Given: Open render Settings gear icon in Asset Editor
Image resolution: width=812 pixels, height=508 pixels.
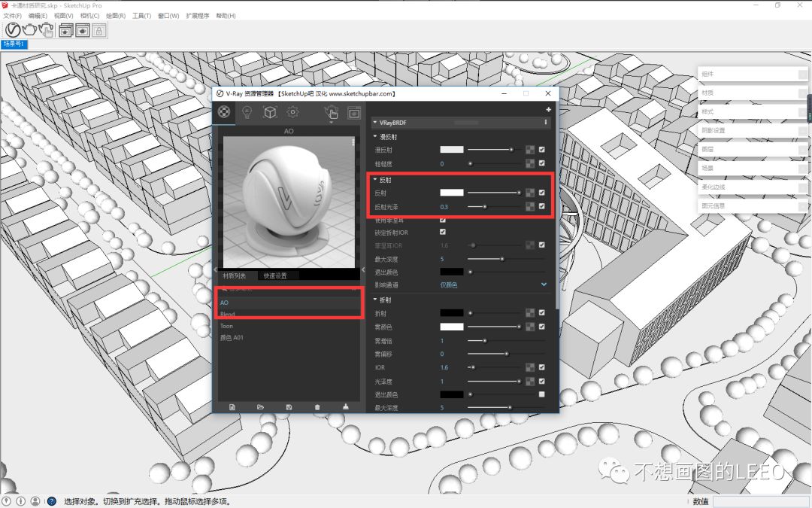Looking at the screenshot, I should [x=293, y=112].
